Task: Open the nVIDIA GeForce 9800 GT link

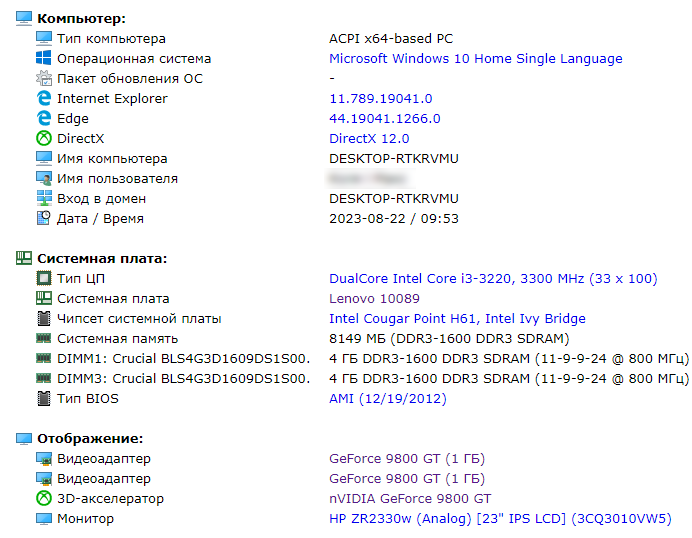Action: [x=410, y=498]
